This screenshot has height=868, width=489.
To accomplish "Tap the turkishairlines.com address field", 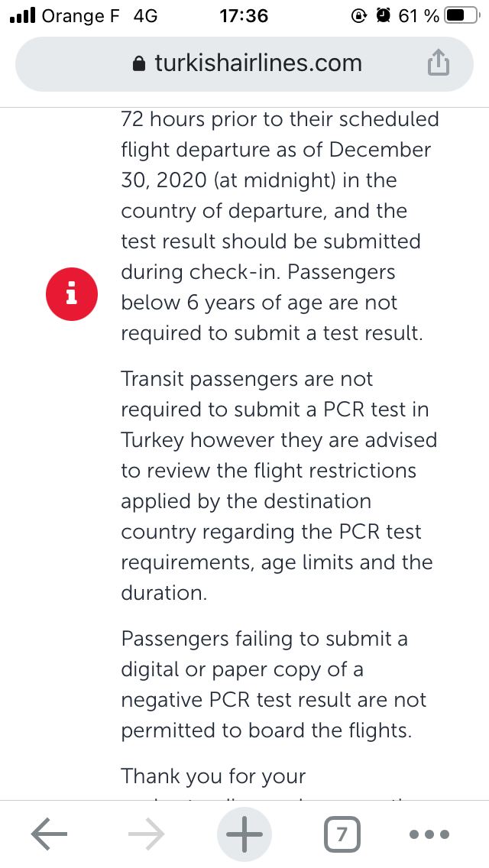I will tap(244, 63).
